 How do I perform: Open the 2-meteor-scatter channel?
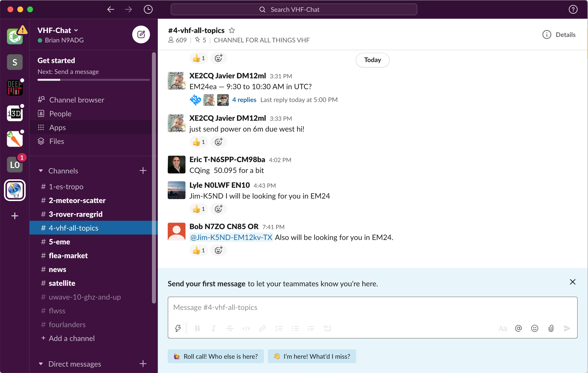pos(77,200)
